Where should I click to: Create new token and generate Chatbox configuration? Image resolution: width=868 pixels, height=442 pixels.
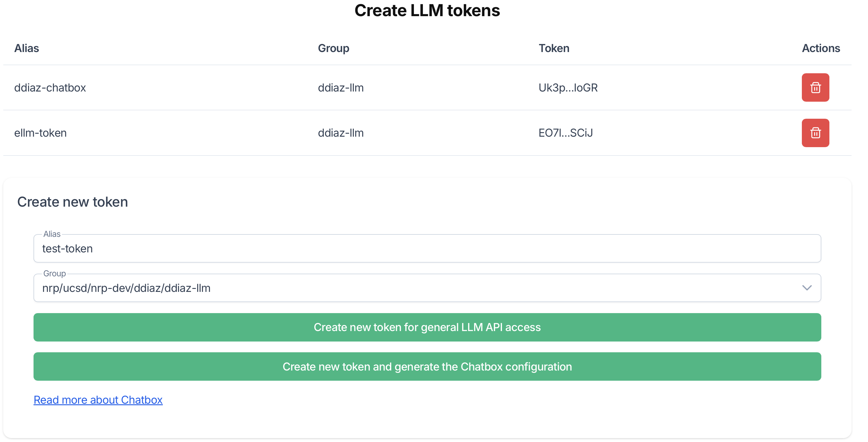coord(427,367)
